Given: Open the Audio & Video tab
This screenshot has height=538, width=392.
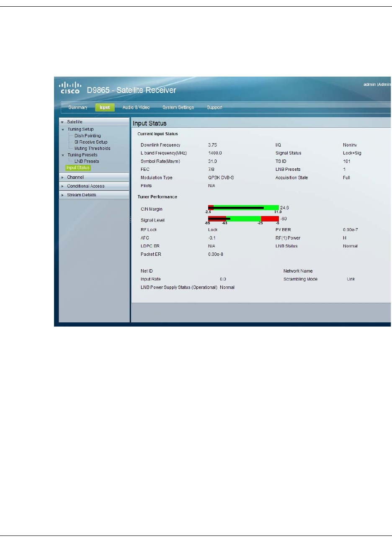Looking at the screenshot, I should 136,108.
